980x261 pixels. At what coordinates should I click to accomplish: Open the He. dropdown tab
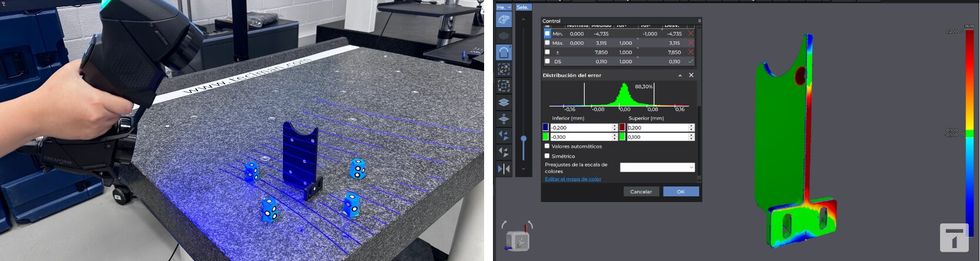504,7
